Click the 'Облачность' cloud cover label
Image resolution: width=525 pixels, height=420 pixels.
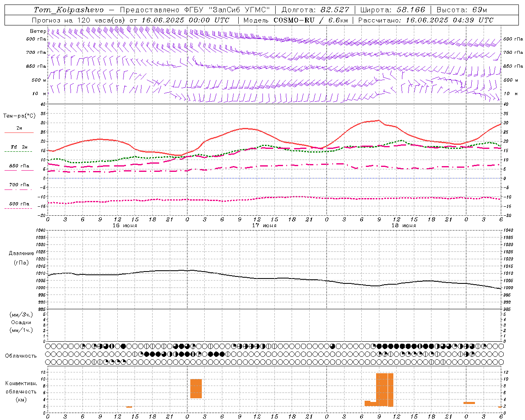click(21, 356)
